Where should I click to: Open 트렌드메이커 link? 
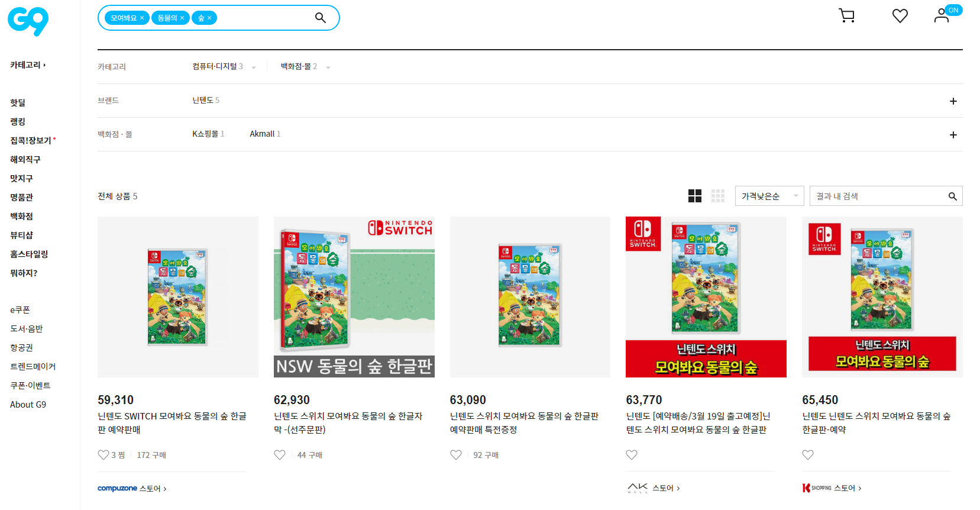[33, 367]
